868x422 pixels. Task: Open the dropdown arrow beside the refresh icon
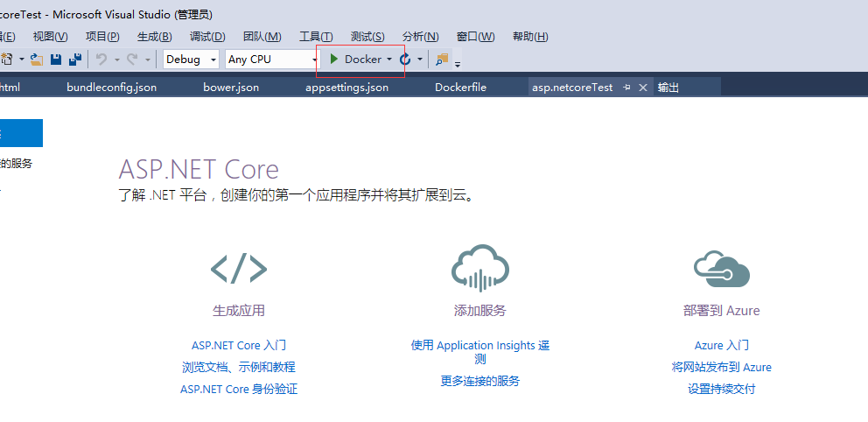(420, 60)
